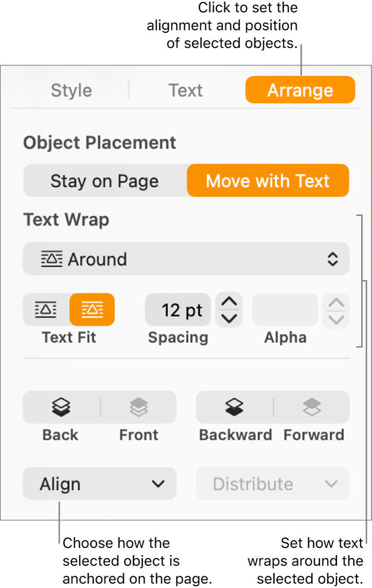The image size is (372, 588).
Task: Click the Backward layering icon
Action: click(x=236, y=407)
